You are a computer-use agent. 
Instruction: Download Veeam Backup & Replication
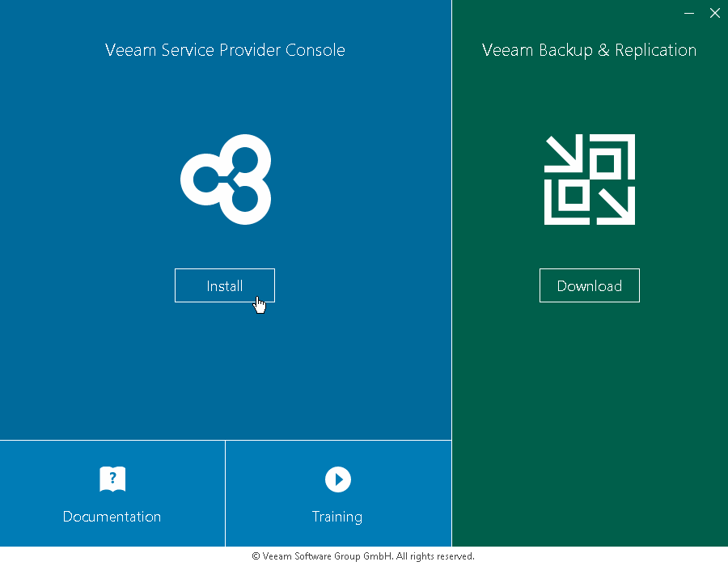(590, 285)
